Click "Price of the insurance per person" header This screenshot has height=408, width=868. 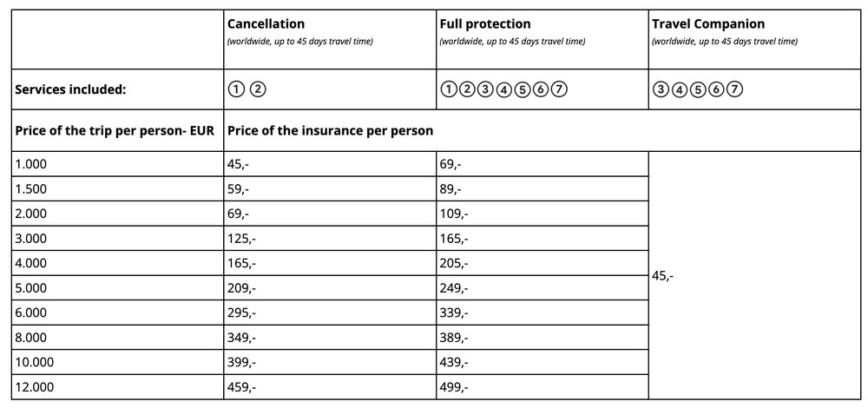pos(330,131)
